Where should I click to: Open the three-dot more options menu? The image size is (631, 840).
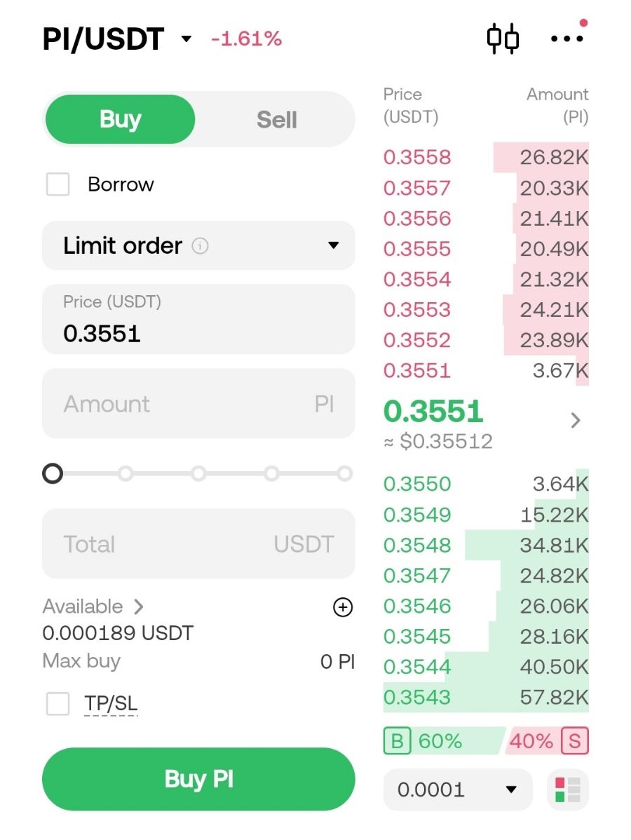566,39
